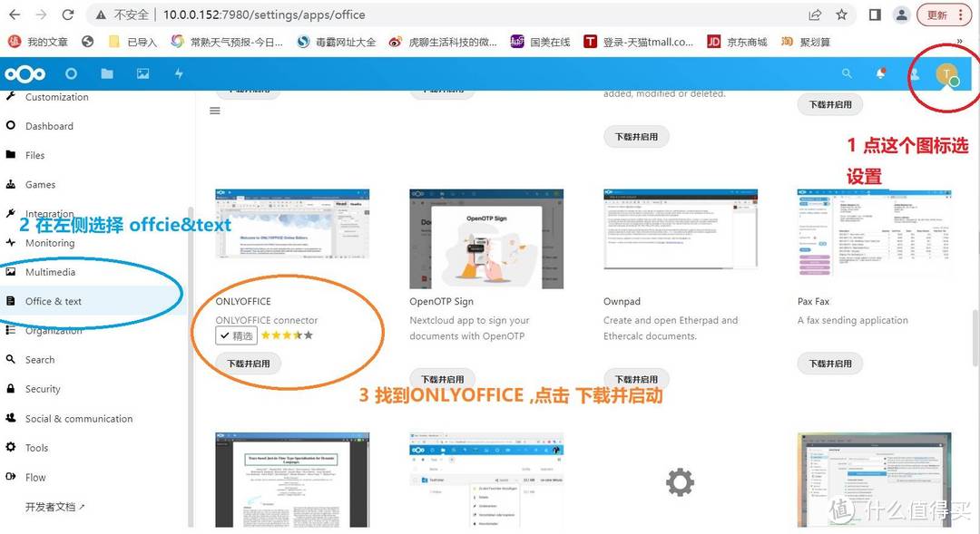Open the notifications bell icon
980x534 pixels.
(880, 73)
